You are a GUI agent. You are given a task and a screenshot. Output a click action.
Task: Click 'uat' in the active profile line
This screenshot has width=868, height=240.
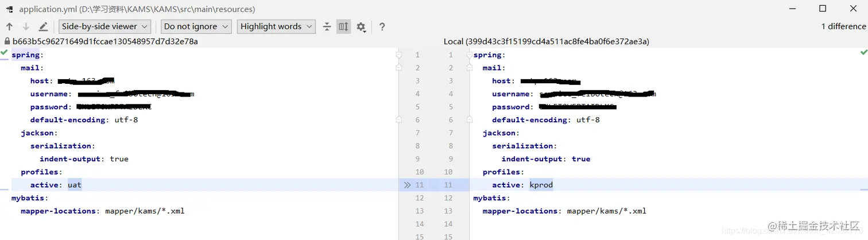[75, 185]
